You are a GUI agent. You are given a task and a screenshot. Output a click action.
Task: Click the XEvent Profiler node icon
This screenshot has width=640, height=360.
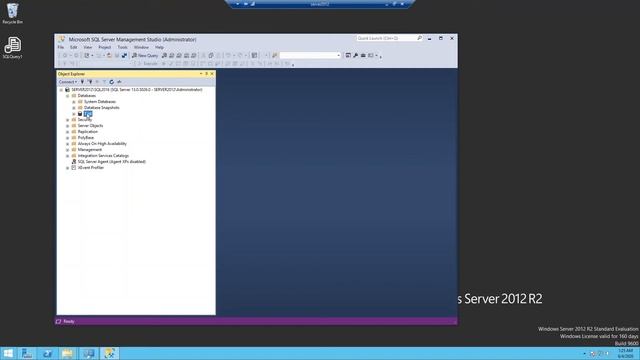pyautogui.click(x=74, y=168)
